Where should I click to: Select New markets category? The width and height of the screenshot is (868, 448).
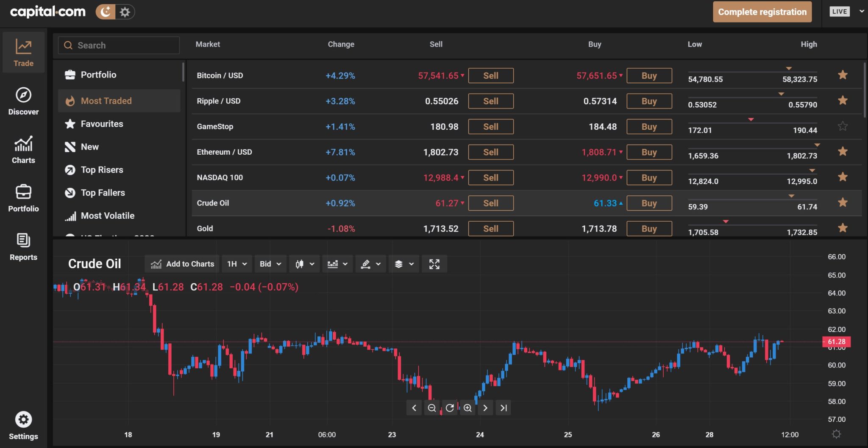(x=119, y=147)
